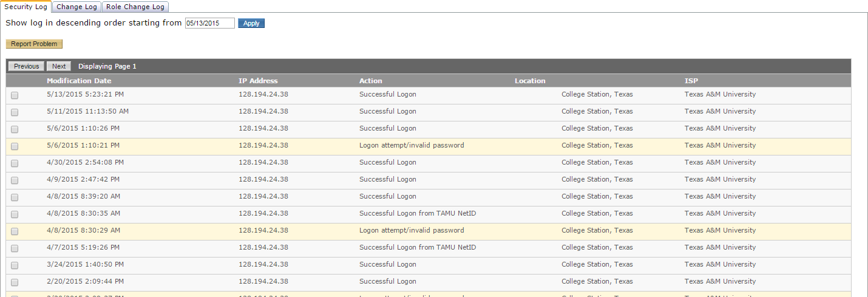
Task: Tick checkbox for 5/11/2015 11:13:50 AM row
Action: [x=15, y=112]
